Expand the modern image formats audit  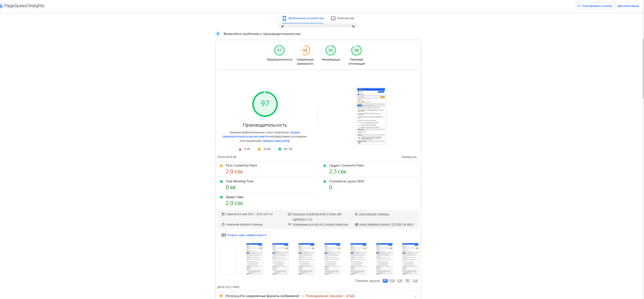[415, 296]
